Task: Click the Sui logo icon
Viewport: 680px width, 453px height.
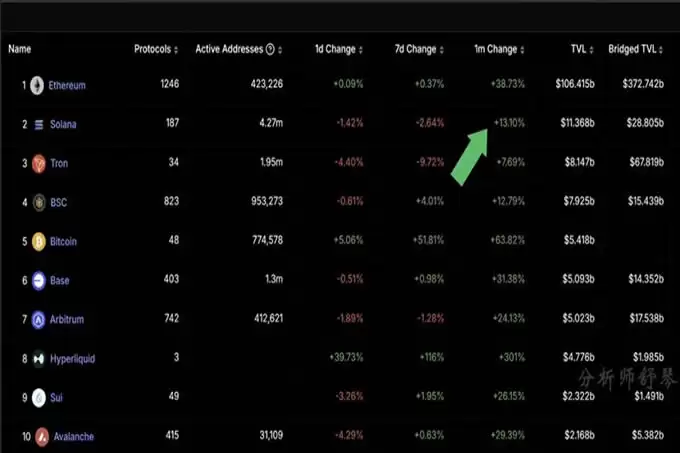Action: pyautogui.click(x=37, y=397)
